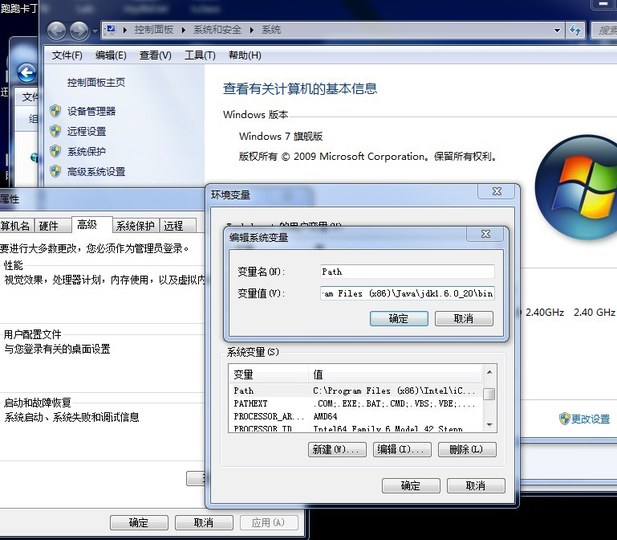Screen dimensions: 617x540
Task: Close the 编辑系统变量 dialog
Action: [x=486, y=234]
